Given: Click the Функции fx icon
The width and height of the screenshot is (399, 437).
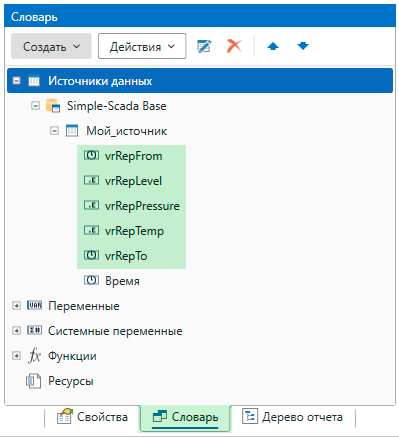Looking at the screenshot, I should 34,356.
